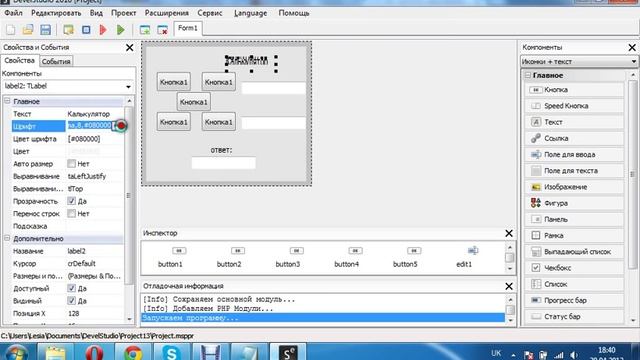Open the Language menu

pyautogui.click(x=251, y=13)
